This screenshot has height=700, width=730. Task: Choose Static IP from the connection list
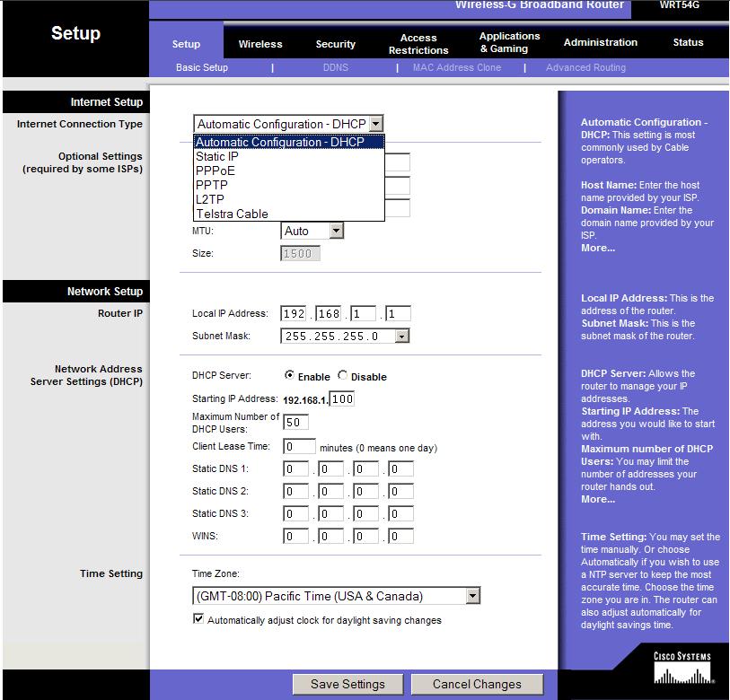(x=289, y=156)
